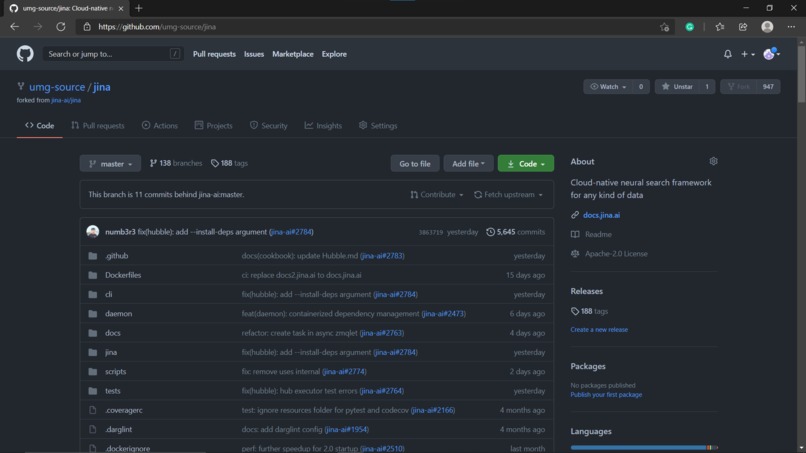Click the Grammarly extension icon

pos(689,27)
